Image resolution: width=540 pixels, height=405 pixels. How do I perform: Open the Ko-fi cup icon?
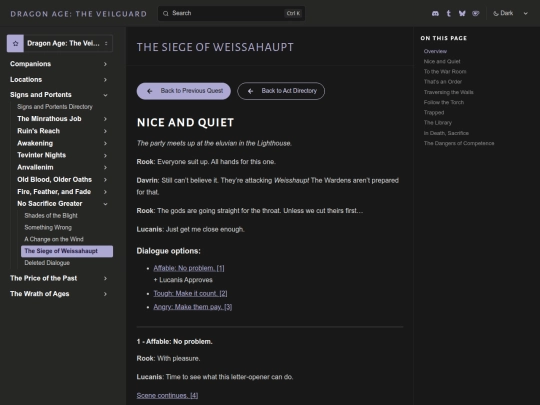[x=476, y=13]
